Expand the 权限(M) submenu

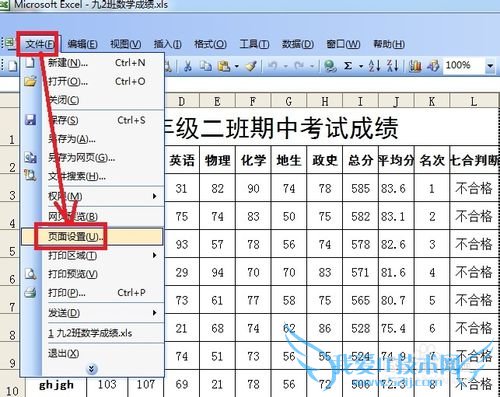click(x=92, y=196)
